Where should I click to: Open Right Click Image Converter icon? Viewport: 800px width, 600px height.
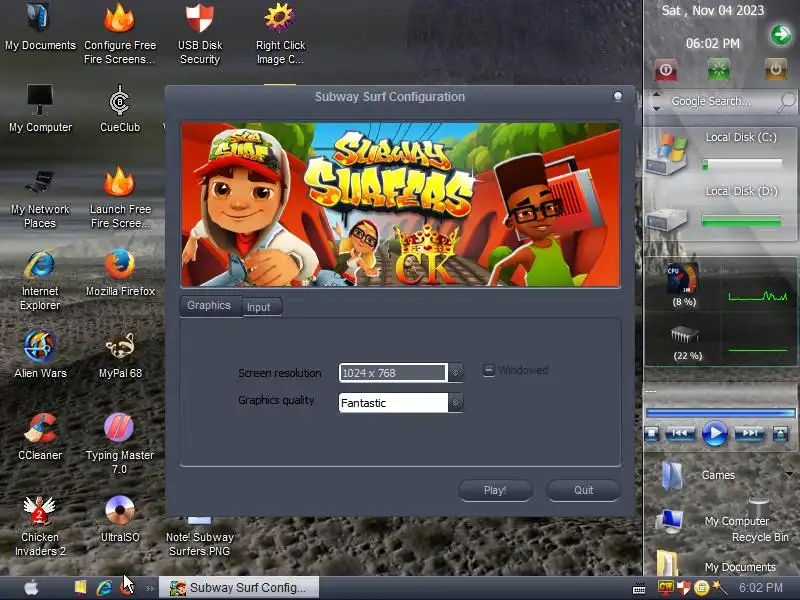coord(280,34)
